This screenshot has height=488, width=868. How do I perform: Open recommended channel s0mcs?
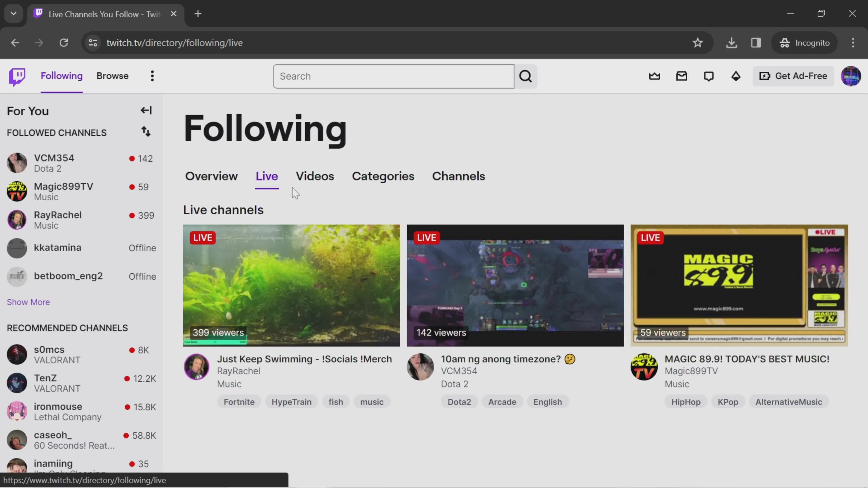tap(81, 355)
